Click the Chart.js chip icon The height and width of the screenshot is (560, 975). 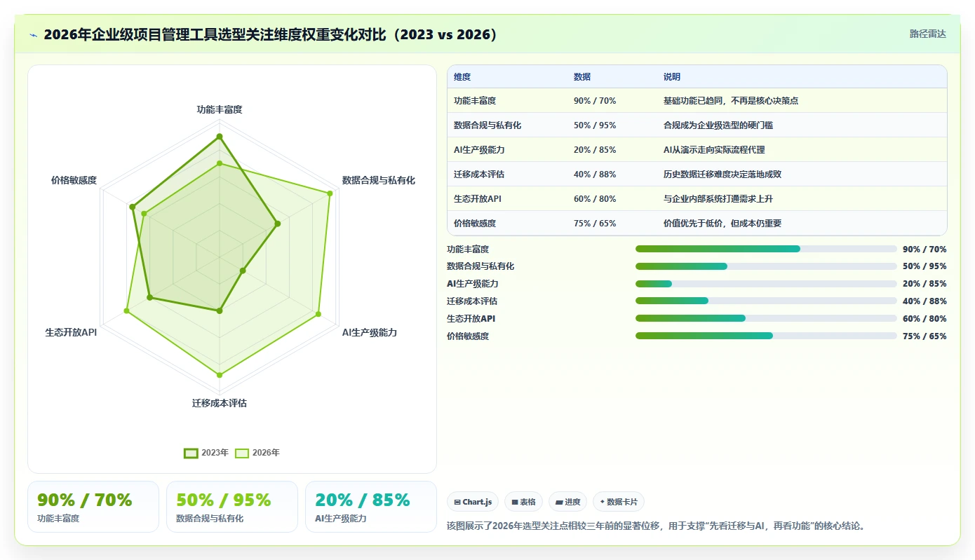[457, 502]
